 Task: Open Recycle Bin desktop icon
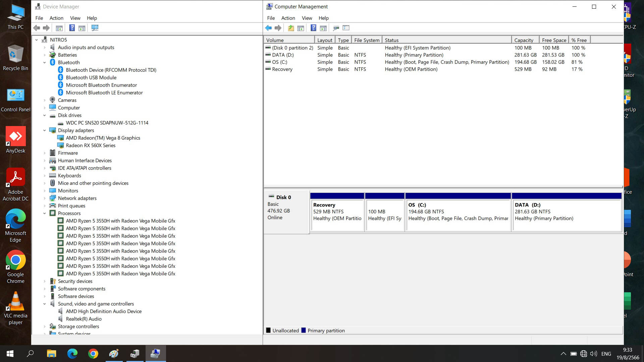tap(15, 58)
